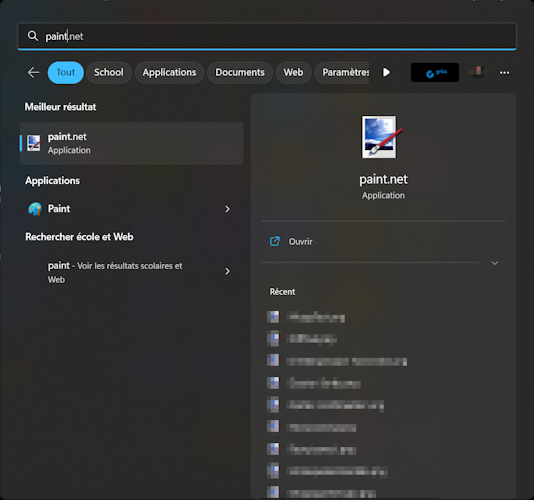534x500 pixels.
Task: Open the paint.net best result
Action: [x=131, y=143]
